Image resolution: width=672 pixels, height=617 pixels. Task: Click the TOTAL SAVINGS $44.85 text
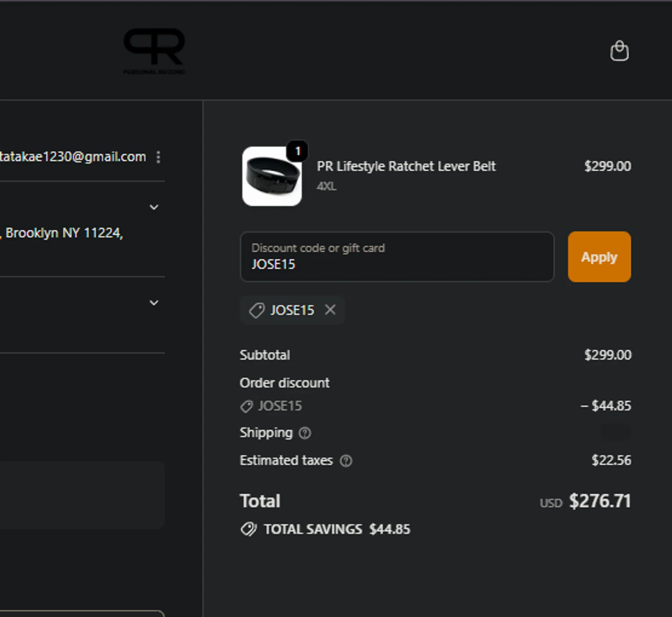(x=337, y=529)
